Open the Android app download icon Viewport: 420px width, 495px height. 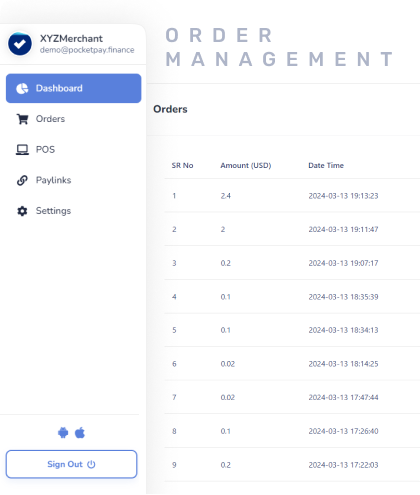click(63, 433)
